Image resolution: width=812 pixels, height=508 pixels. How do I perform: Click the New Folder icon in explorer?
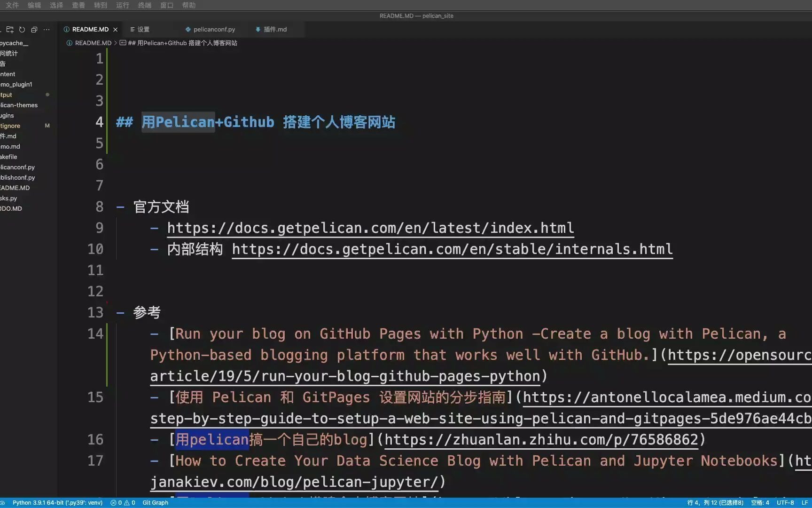10,29
